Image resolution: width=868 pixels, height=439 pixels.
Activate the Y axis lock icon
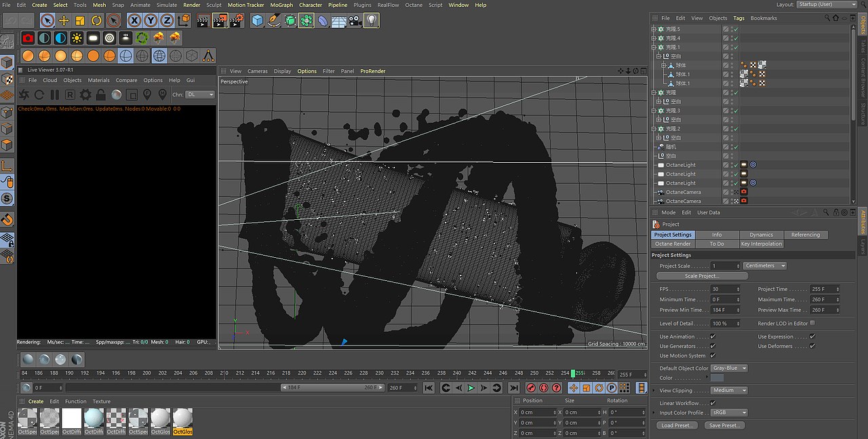[x=150, y=20]
